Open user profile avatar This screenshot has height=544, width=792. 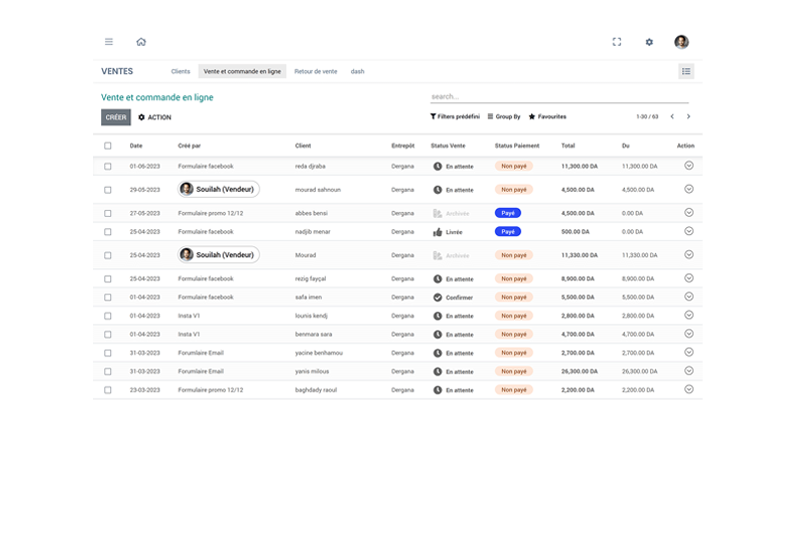(x=681, y=42)
